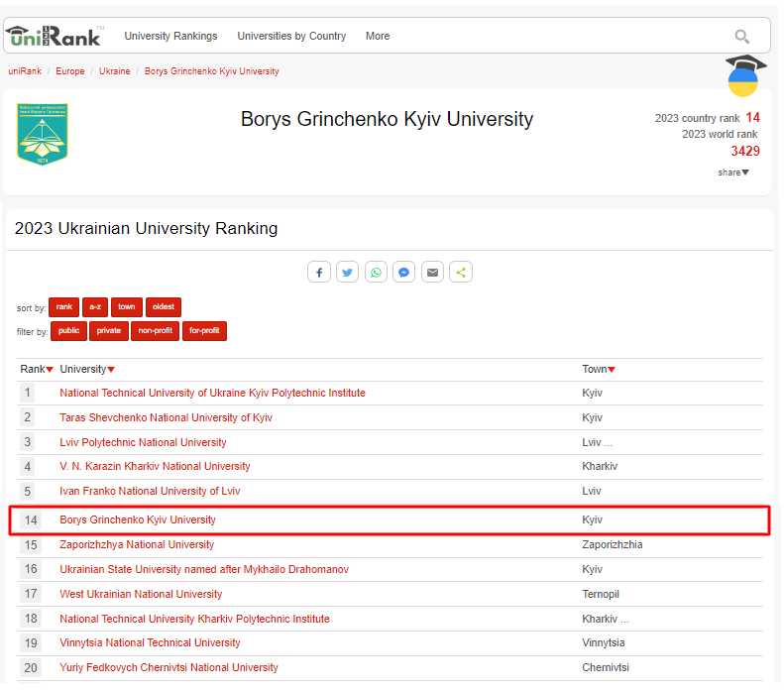Click the uniRank logo
The image size is (784, 691).
click(54, 36)
